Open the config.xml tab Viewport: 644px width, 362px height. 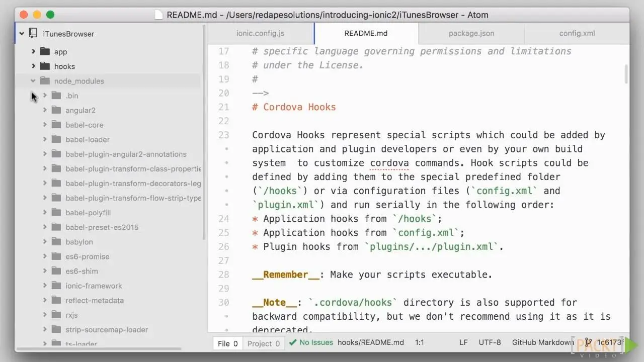[577, 33]
